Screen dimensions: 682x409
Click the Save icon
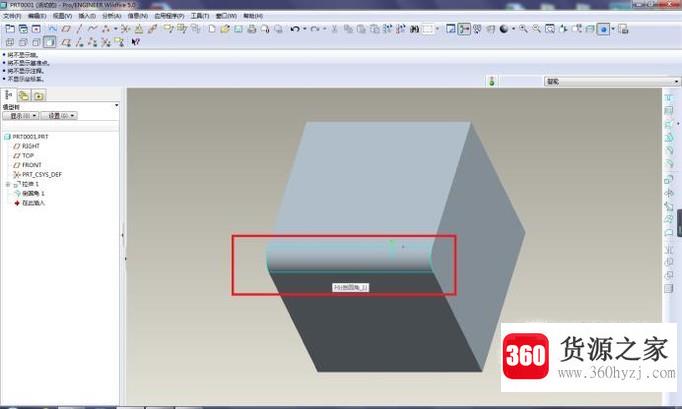click(x=238, y=29)
